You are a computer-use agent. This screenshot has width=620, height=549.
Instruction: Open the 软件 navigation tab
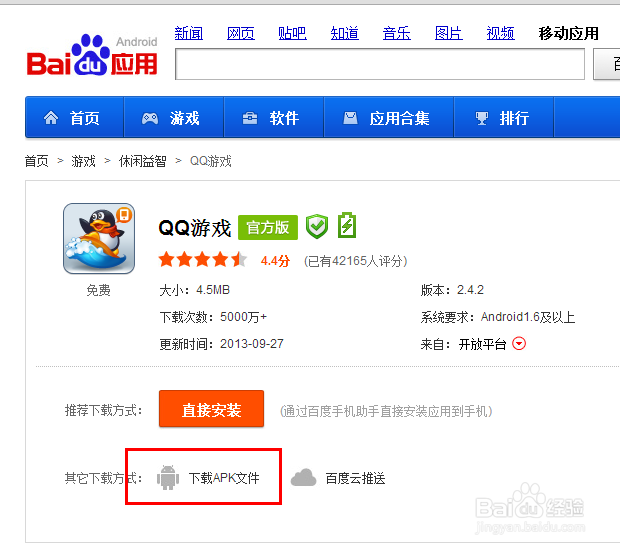pyautogui.click(x=274, y=117)
